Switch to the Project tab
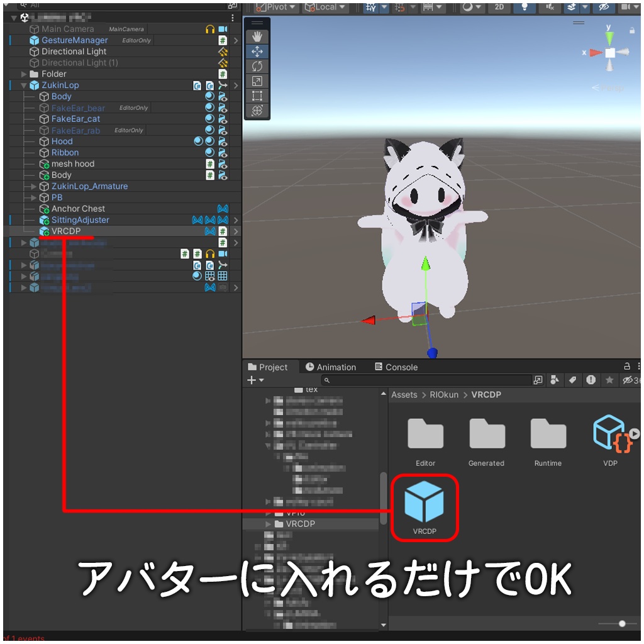 coord(268,367)
